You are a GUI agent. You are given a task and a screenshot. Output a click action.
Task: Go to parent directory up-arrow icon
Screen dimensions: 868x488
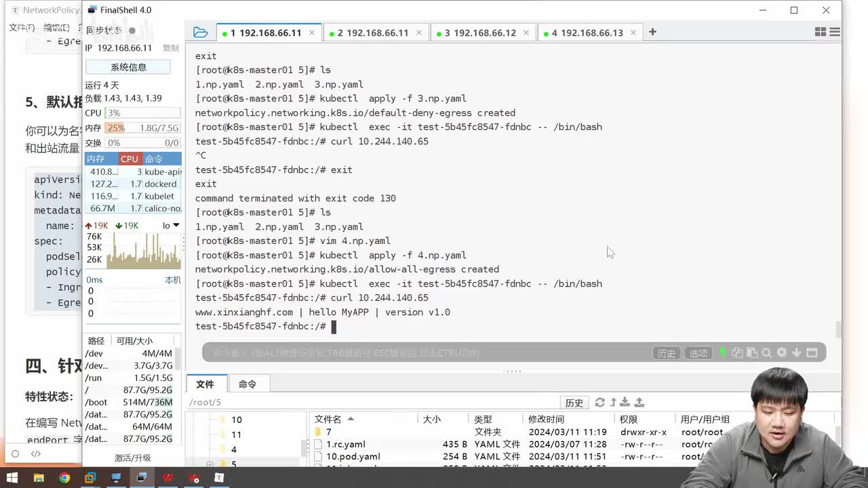tap(613, 403)
